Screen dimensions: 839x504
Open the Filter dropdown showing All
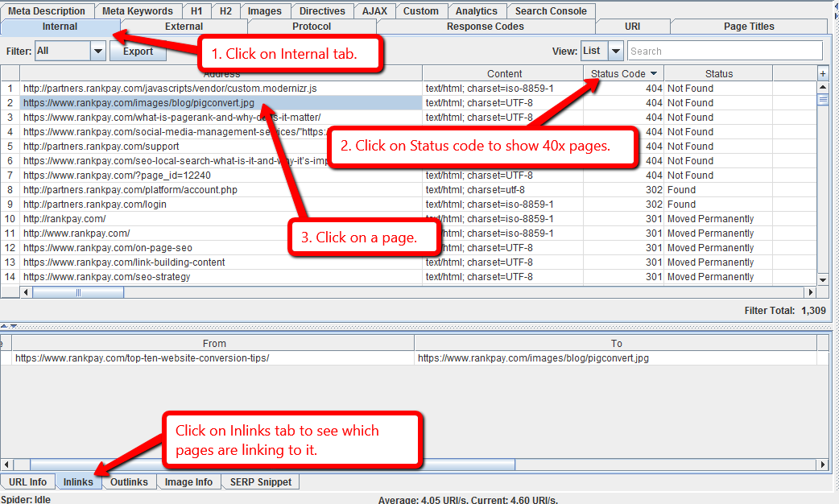(70, 51)
